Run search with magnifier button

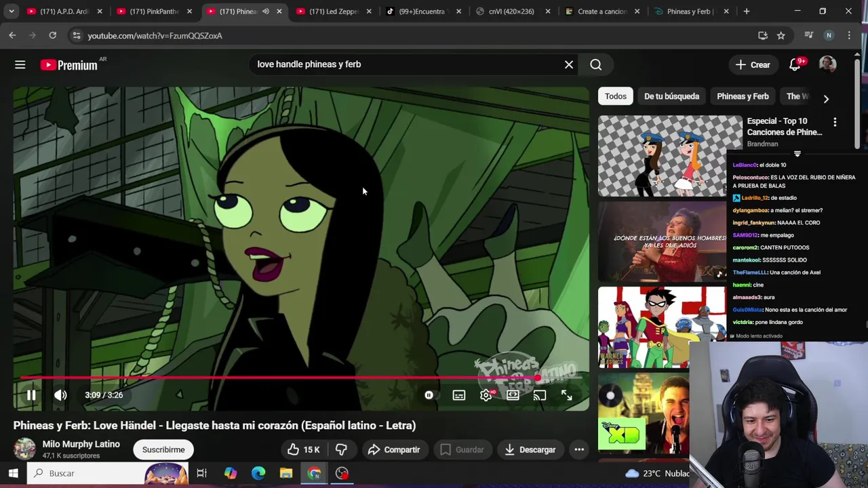(x=595, y=64)
